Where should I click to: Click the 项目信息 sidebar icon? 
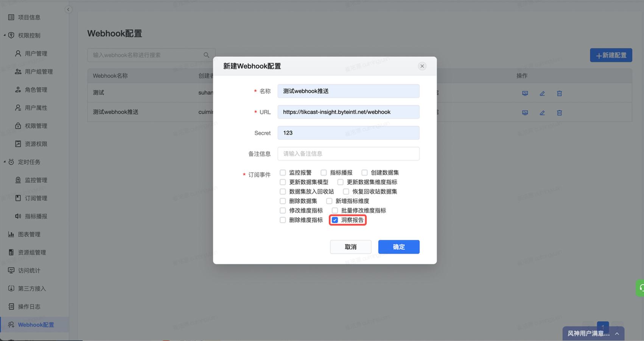[x=11, y=17]
